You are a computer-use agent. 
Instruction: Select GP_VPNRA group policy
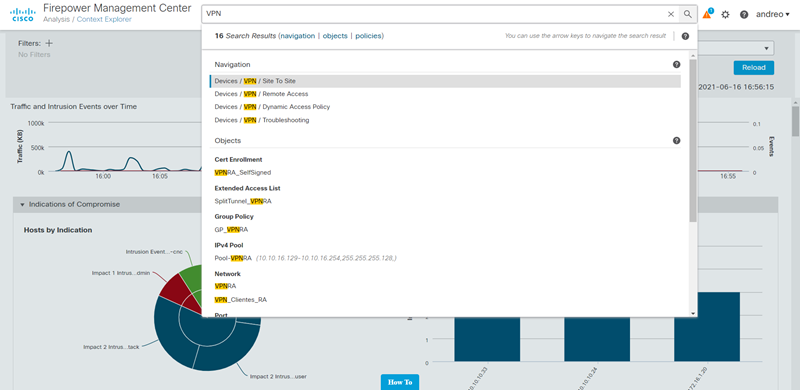[231, 230]
